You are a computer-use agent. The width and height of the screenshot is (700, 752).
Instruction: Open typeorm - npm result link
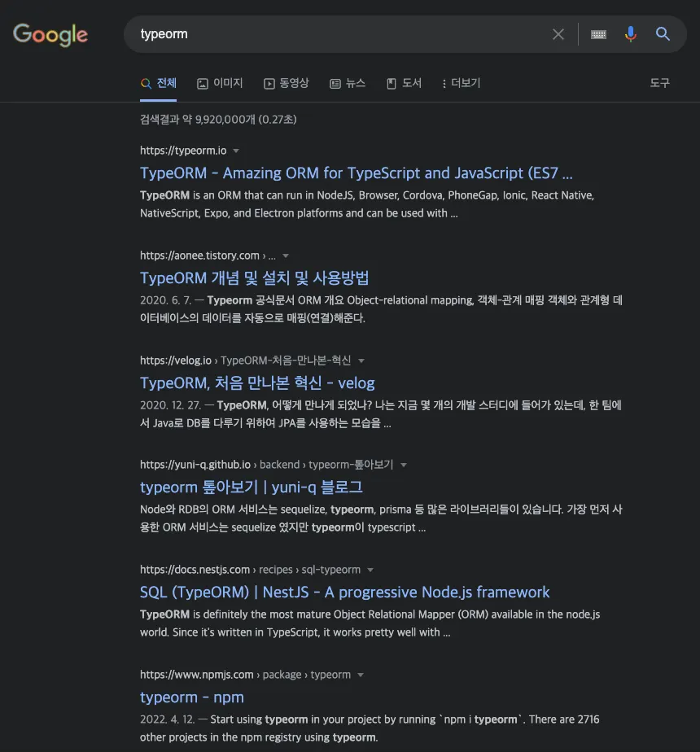[x=192, y=697]
